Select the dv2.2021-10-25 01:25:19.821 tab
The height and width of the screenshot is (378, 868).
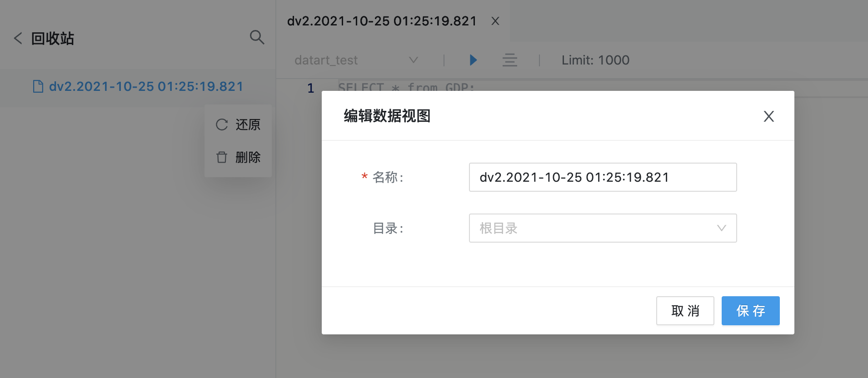[382, 21]
